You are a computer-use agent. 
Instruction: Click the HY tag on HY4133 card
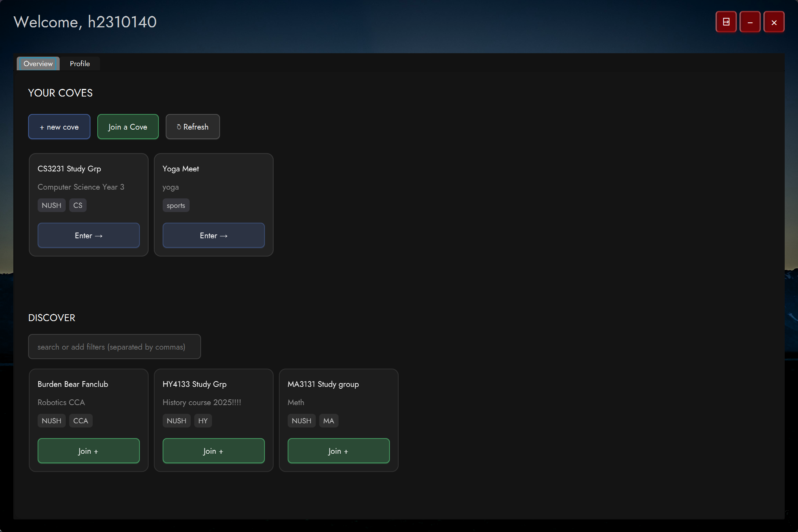pyautogui.click(x=203, y=421)
